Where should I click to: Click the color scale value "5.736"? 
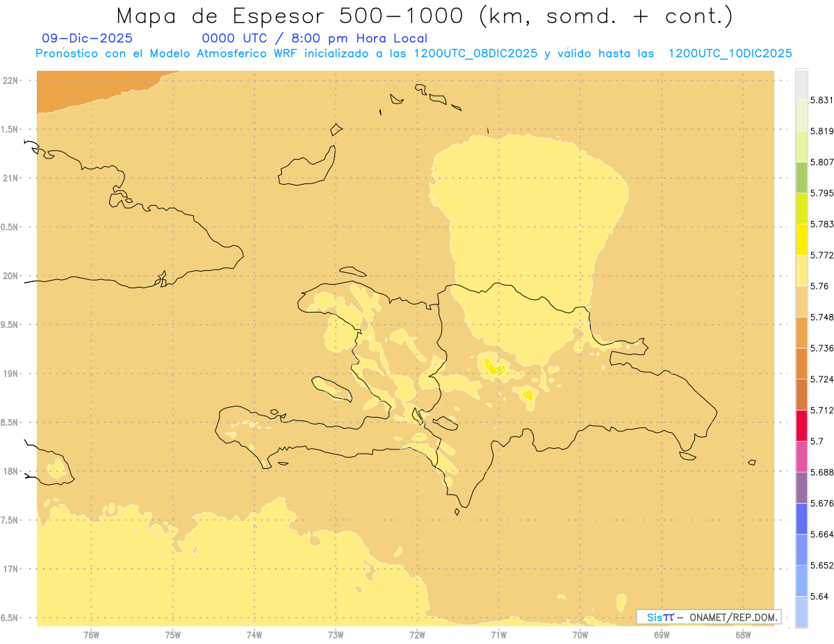pos(821,348)
